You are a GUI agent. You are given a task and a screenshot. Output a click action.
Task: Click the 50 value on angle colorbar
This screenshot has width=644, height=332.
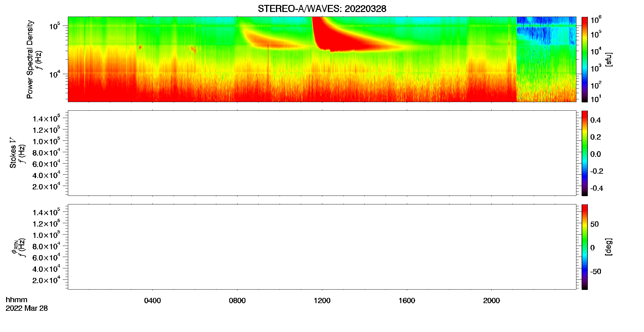coord(595,224)
